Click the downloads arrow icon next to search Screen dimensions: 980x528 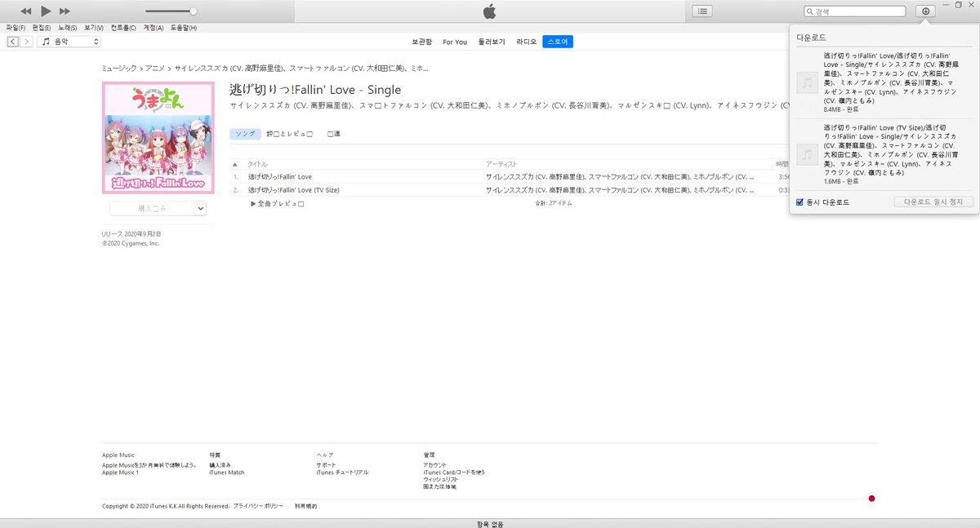click(926, 11)
